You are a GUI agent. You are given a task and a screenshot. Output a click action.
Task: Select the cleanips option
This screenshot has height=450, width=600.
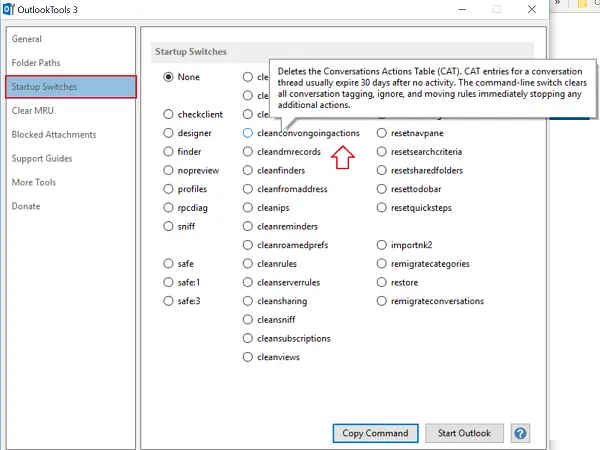248,208
